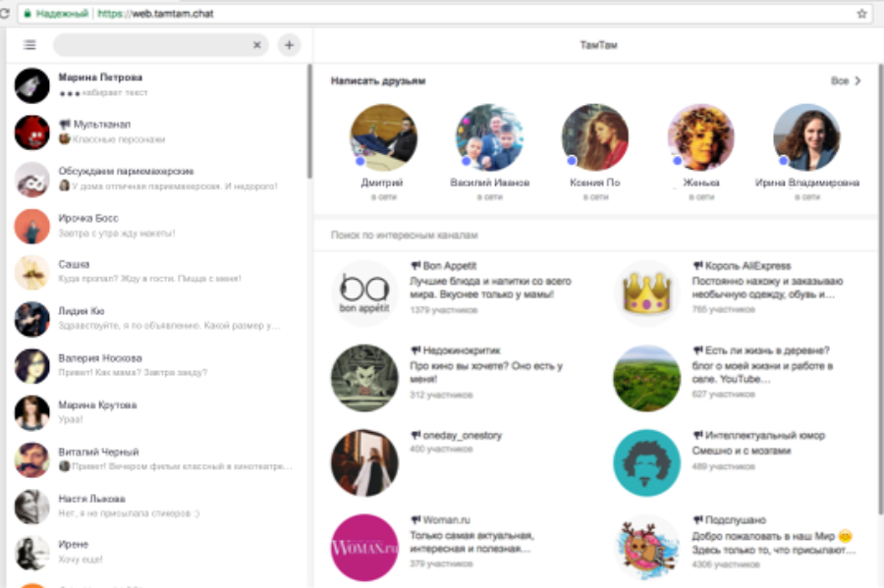Open the hamburger menu icon

[x=29, y=45]
